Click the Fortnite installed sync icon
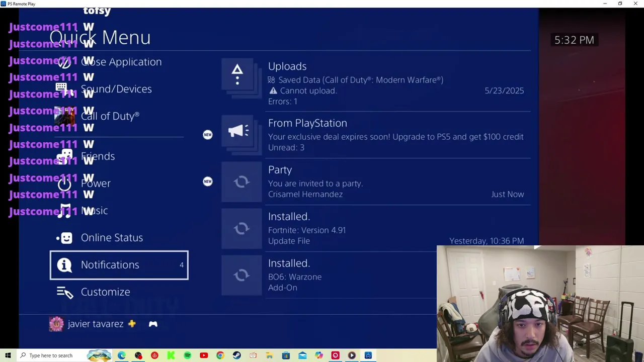The height and width of the screenshot is (362, 644). pos(242,228)
